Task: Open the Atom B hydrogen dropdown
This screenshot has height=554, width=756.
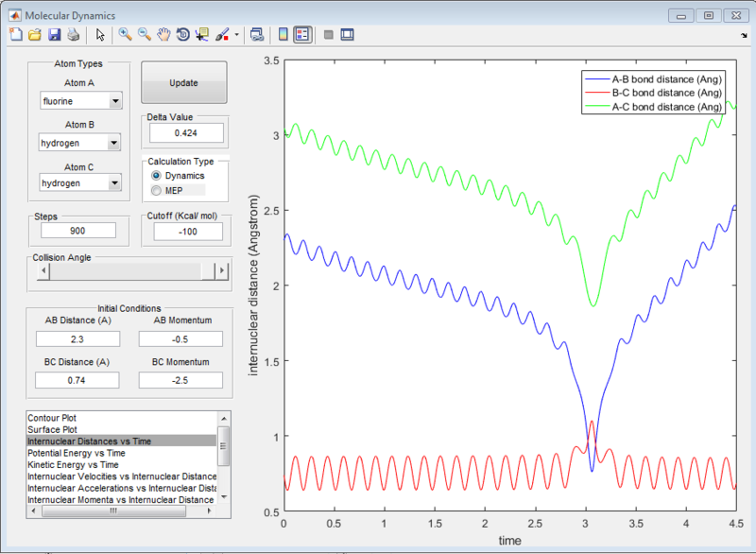Action: tap(80, 143)
